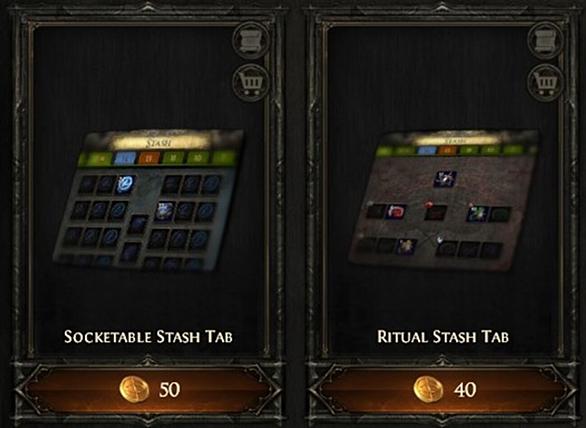Open the Socketable Stash Tab preview image
This screenshot has width=586, height=428.
[149, 200]
